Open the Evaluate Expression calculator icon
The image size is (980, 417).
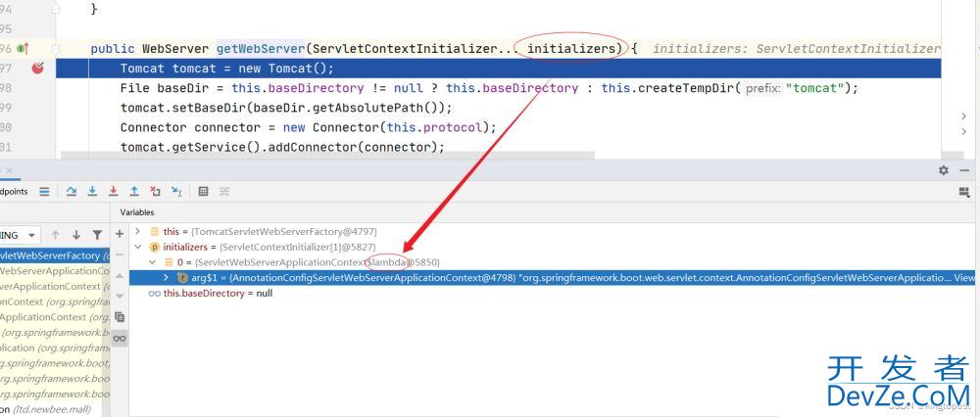pos(203,192)
